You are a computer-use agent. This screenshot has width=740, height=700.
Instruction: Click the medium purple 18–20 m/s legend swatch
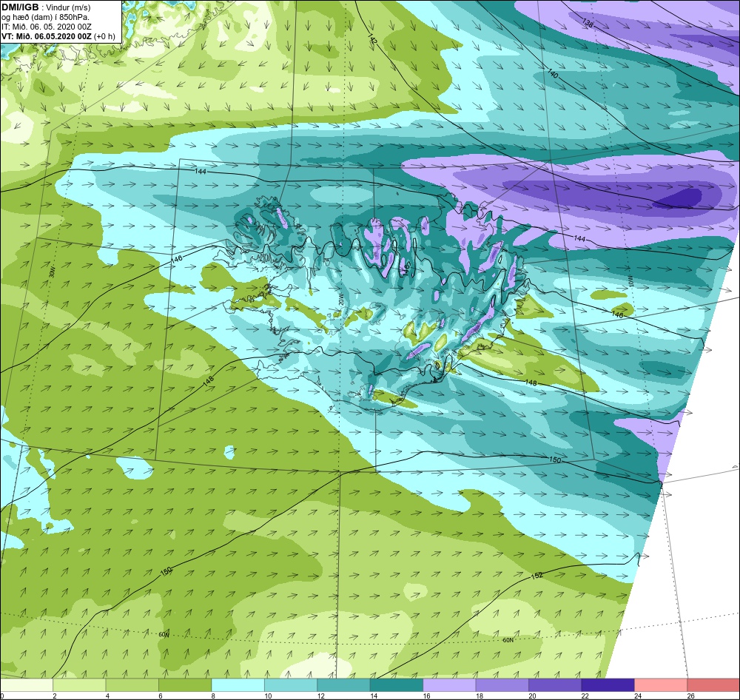click(x=502, y=684)
